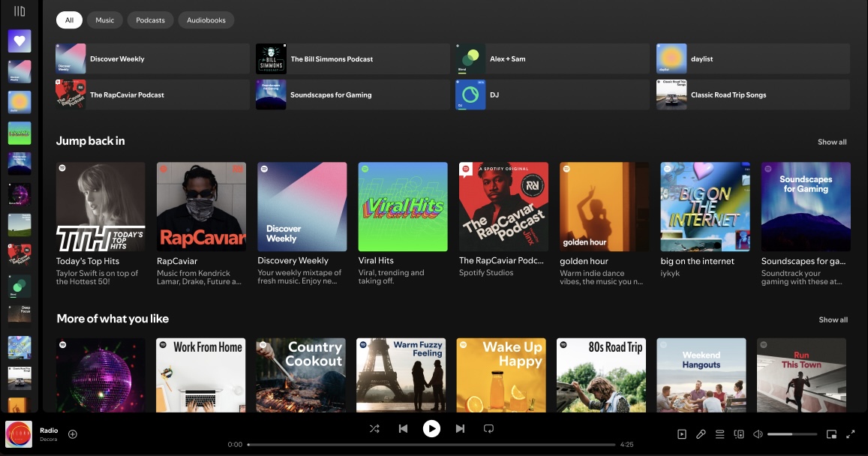Show all in More of what you like

[833, 319]
